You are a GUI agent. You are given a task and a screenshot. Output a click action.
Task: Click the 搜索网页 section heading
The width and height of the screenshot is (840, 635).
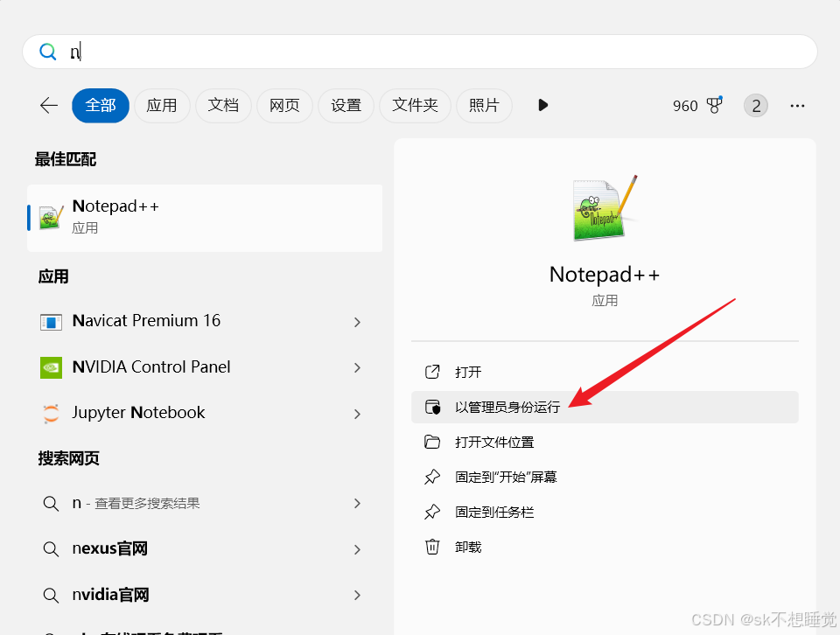click(x=68, y=458)
